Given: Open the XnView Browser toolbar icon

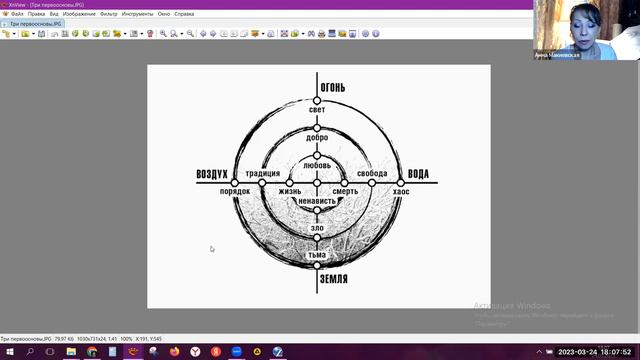Looking at the screenshot, I should [7, 34].
